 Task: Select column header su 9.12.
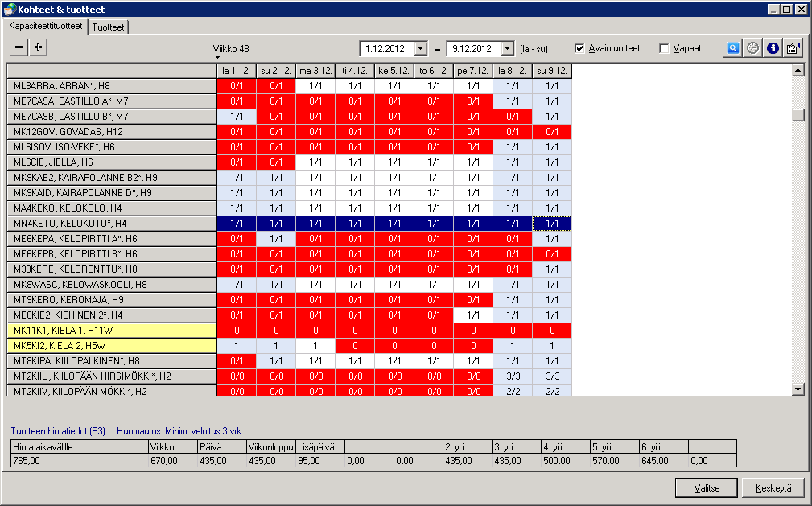[x=552, y=71]
